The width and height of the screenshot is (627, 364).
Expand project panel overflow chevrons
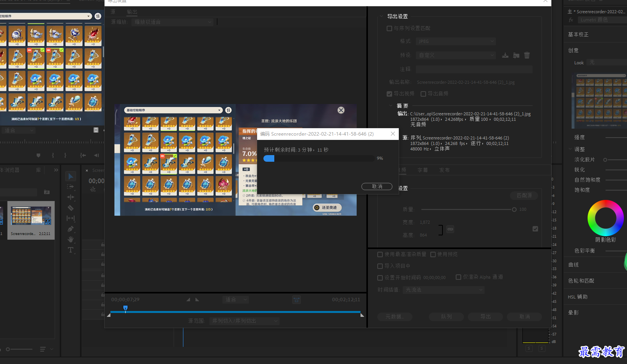pos(56,170)
